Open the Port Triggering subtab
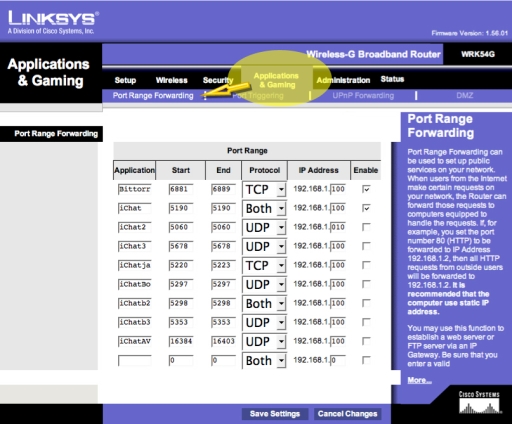This screenshot has height=424, width=512. [258, 96]
